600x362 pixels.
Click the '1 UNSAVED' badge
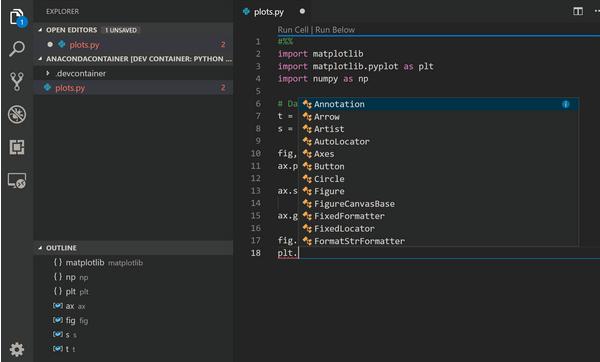coord(121,30)
